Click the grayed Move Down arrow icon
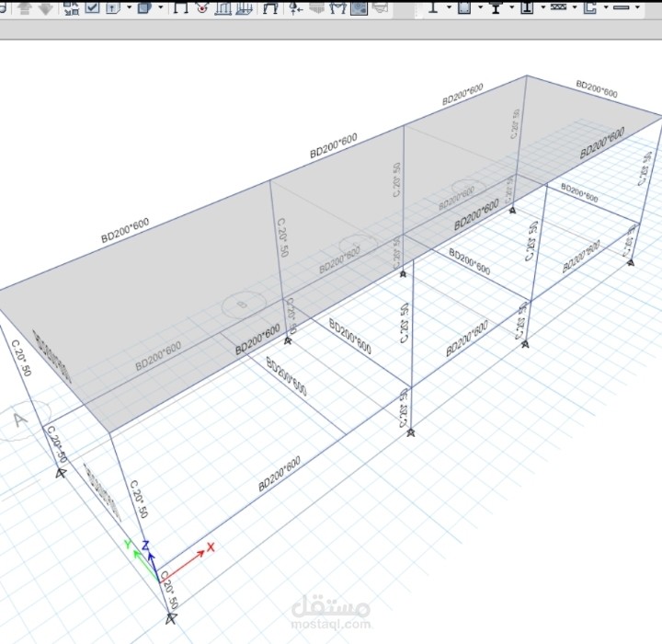This screenshot has width=662, height=644. pos(45,7)
